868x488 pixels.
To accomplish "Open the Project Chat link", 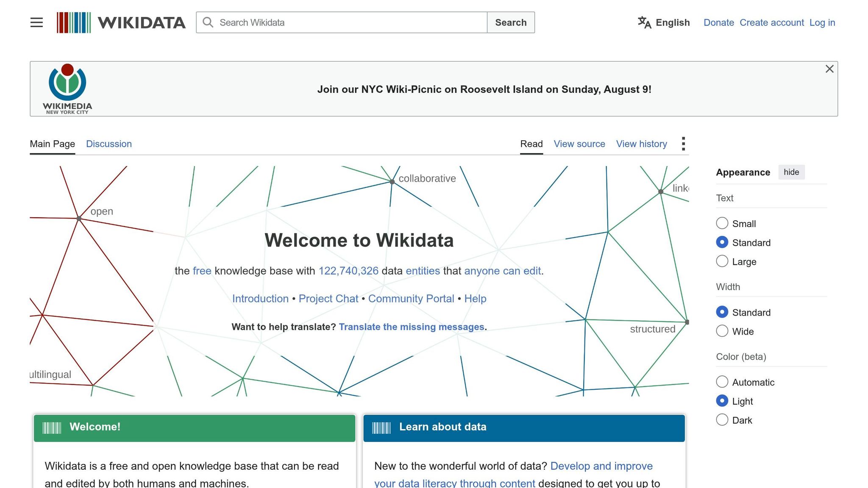I will point(328,299).
